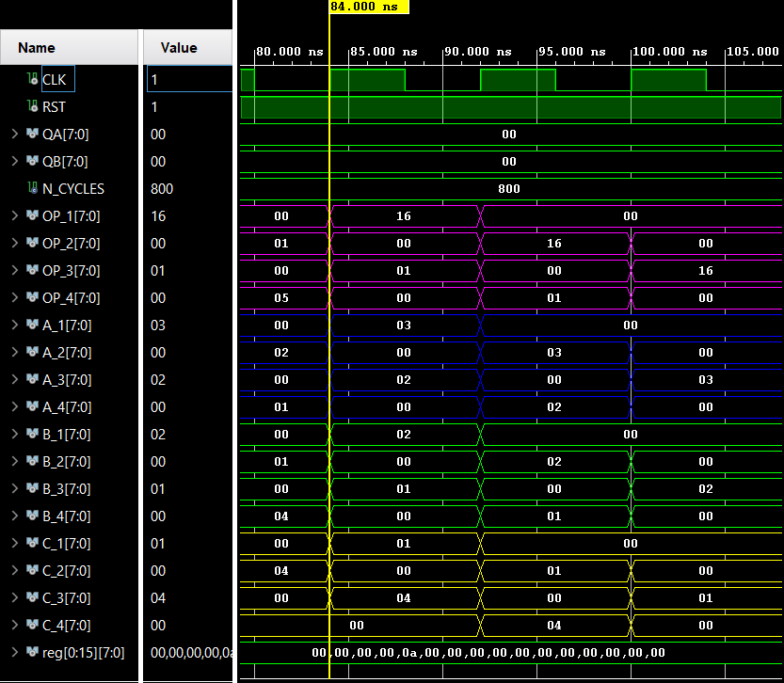This screenshot has width=784, height=683.
Task: Click the C_2[7:0] bus icon
Action: coord(33,570)
